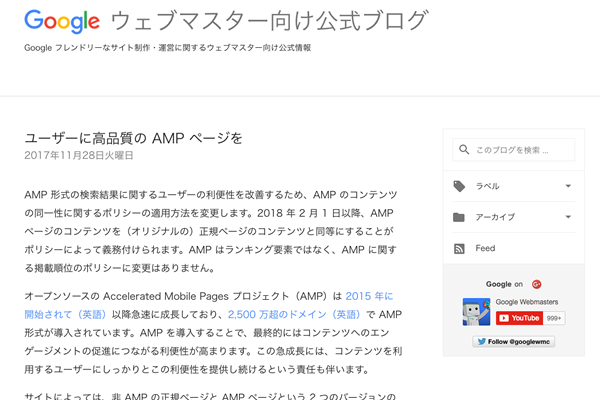Click the Follow @googlewmc Twitter button
The image size is (600, 400).
(x=514, y=341)
